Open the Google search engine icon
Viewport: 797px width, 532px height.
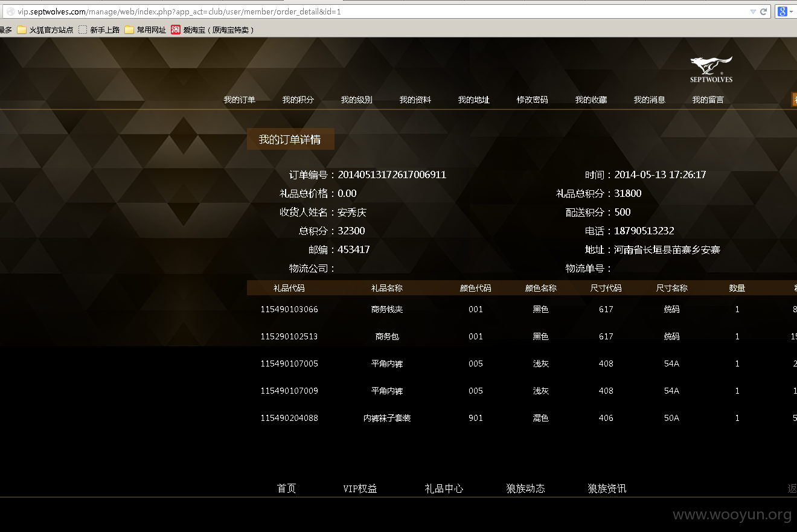tap(782, 11)
